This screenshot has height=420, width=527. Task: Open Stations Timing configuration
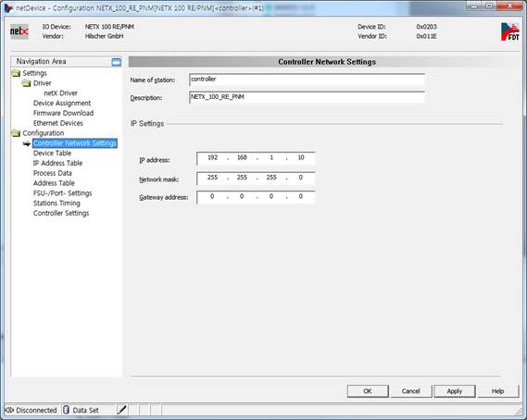coord(56,204)
